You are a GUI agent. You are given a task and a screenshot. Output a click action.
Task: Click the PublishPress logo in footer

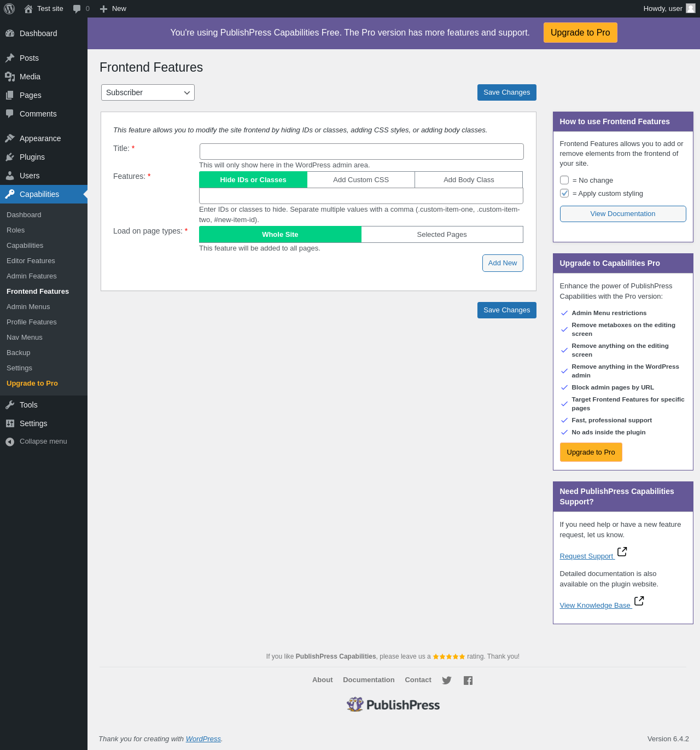click(393, 705)
